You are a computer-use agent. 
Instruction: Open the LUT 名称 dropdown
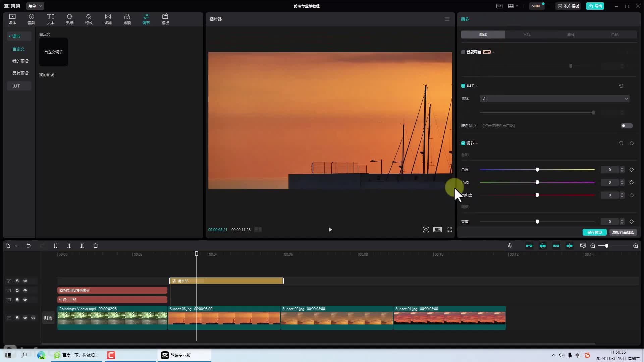[x=555, y=99]
